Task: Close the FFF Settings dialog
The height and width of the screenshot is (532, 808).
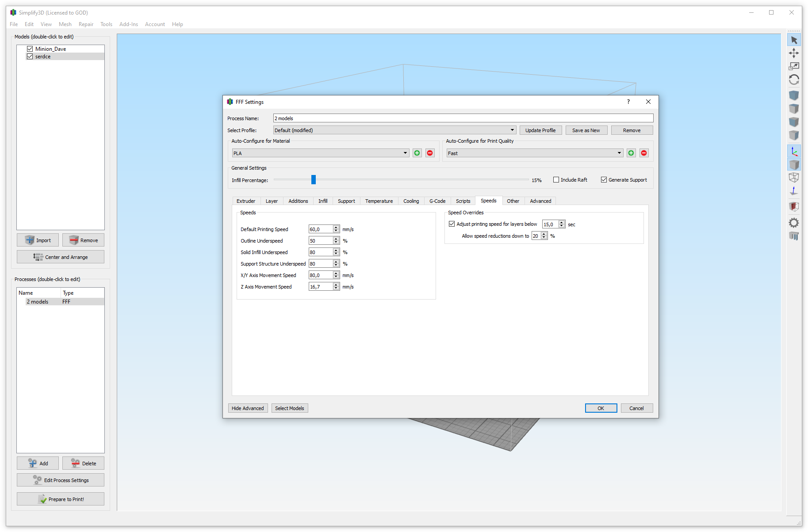Action: point(648,102)
